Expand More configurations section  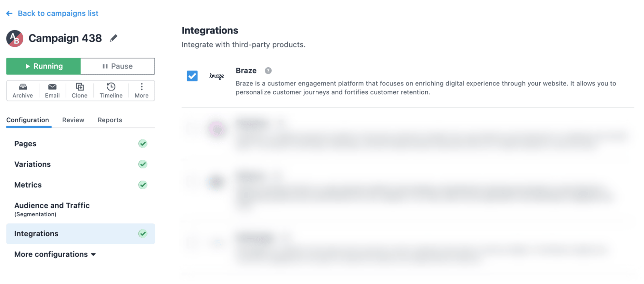[51, 254]
